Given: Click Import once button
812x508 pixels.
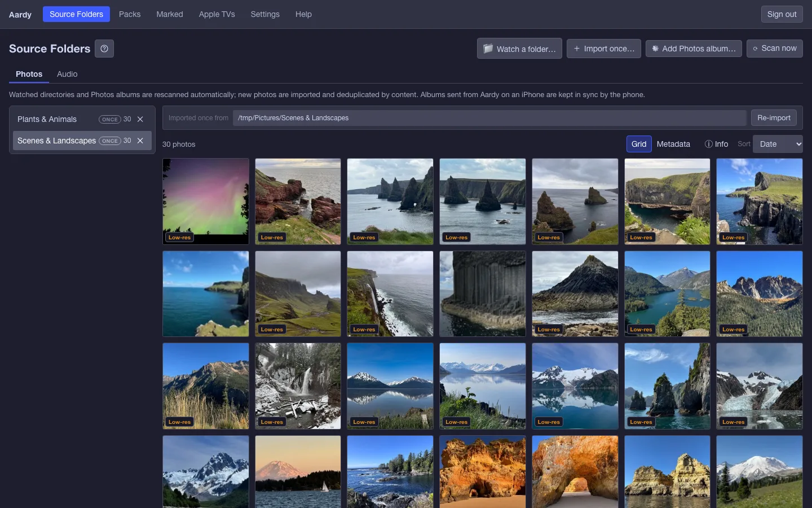Looking at the screenshot, I should pos(604,49).
